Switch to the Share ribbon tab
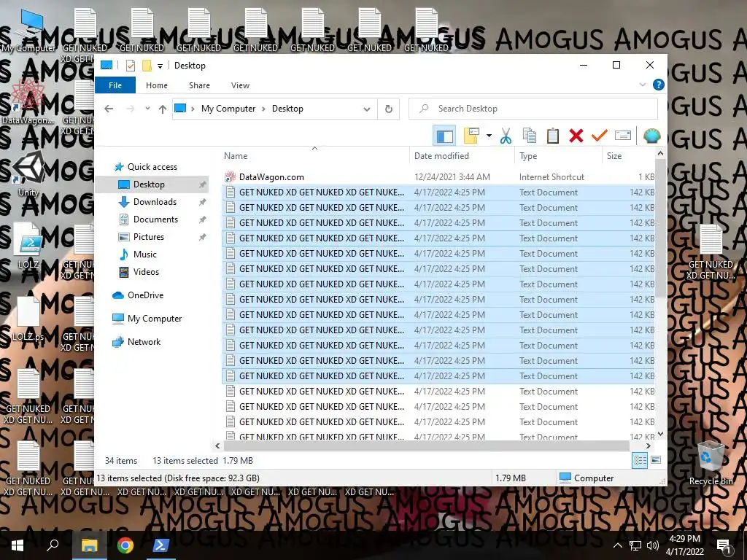This screenshot has width=747, height=560. click(199, 85)
